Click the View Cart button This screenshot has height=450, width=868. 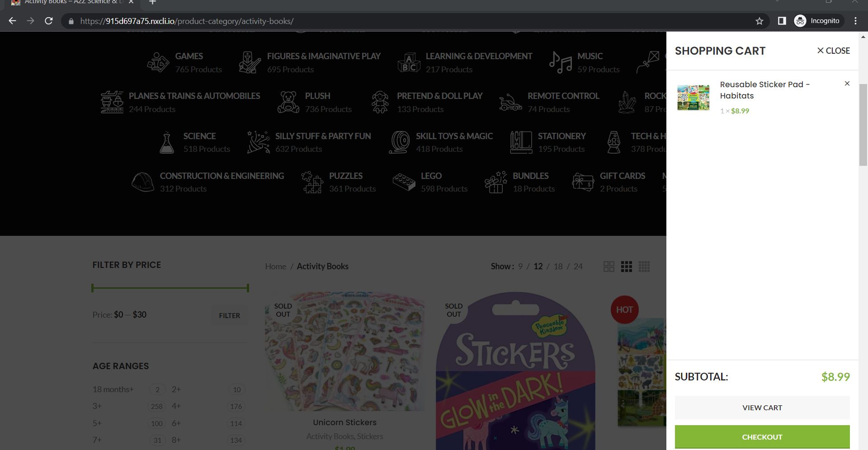click(762, 408)
